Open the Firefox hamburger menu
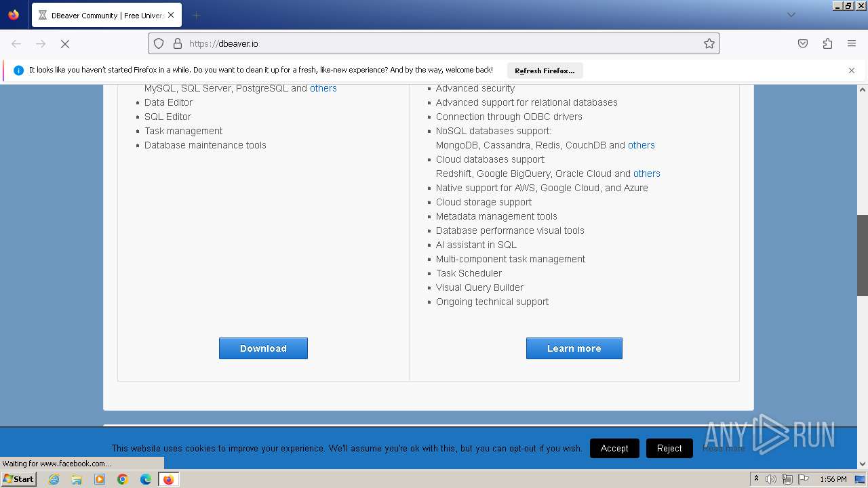The width and height of the screenshot is (868, 488). 852,43
